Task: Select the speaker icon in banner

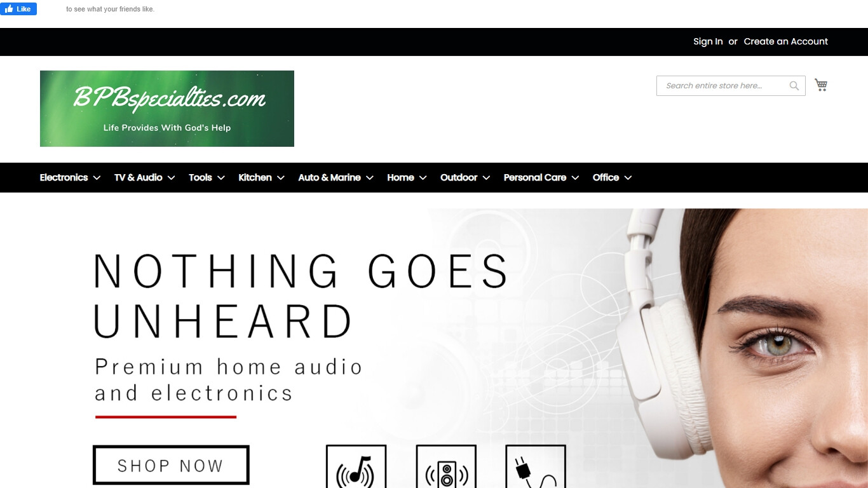Action: [446, 466]
